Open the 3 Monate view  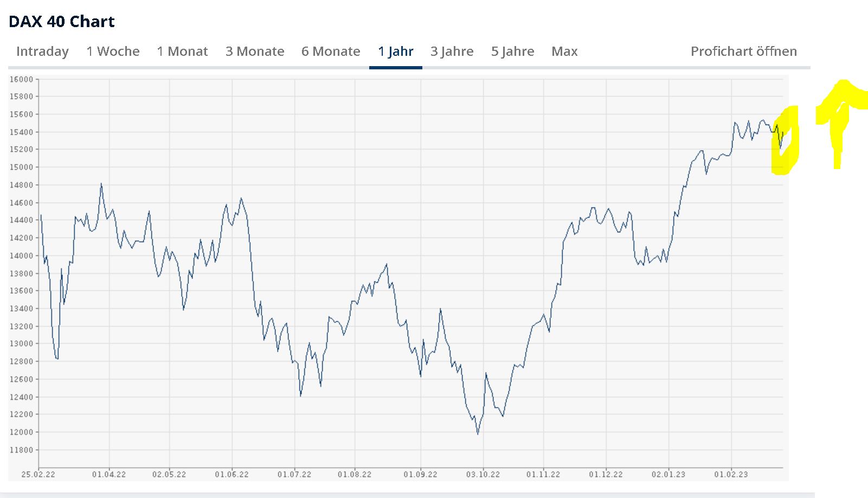tap(255, 51)
